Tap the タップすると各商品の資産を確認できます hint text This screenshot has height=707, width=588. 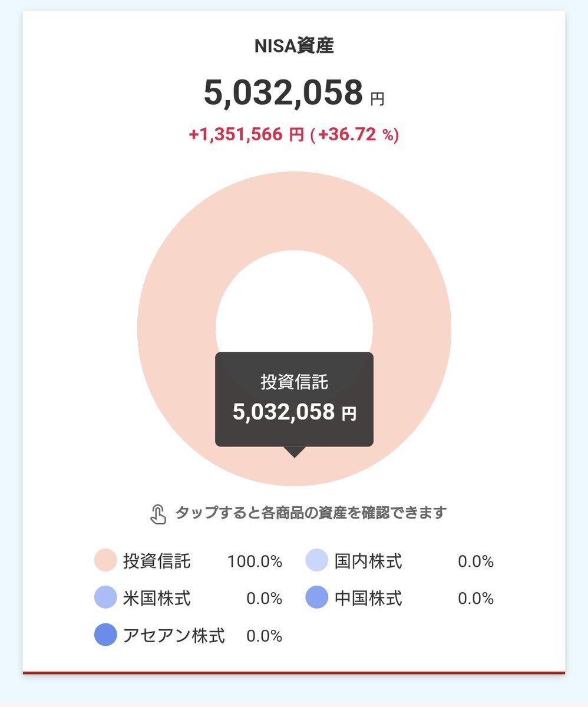pos(311,513)
